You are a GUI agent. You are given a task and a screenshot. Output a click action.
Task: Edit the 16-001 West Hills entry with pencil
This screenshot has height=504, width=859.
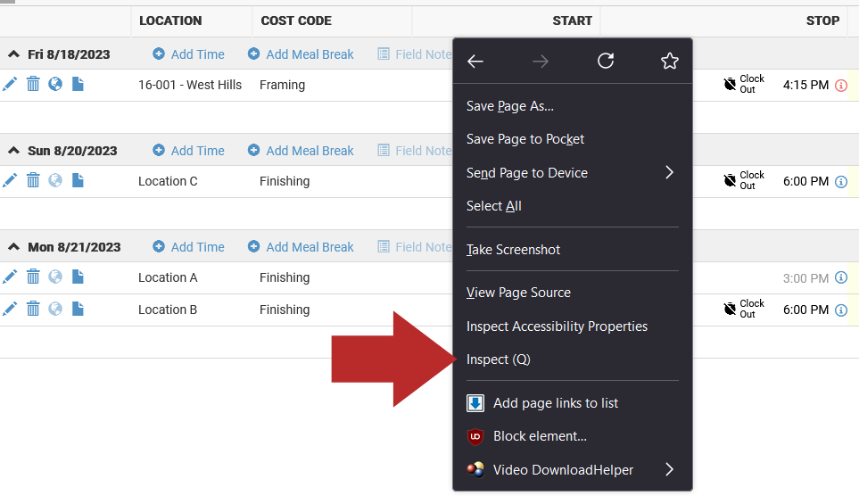10,85
